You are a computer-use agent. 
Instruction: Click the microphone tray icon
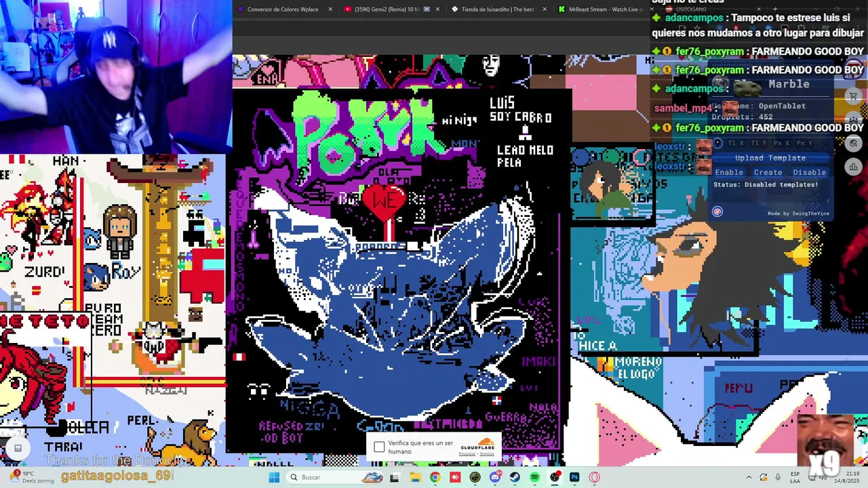coord(778,477)
